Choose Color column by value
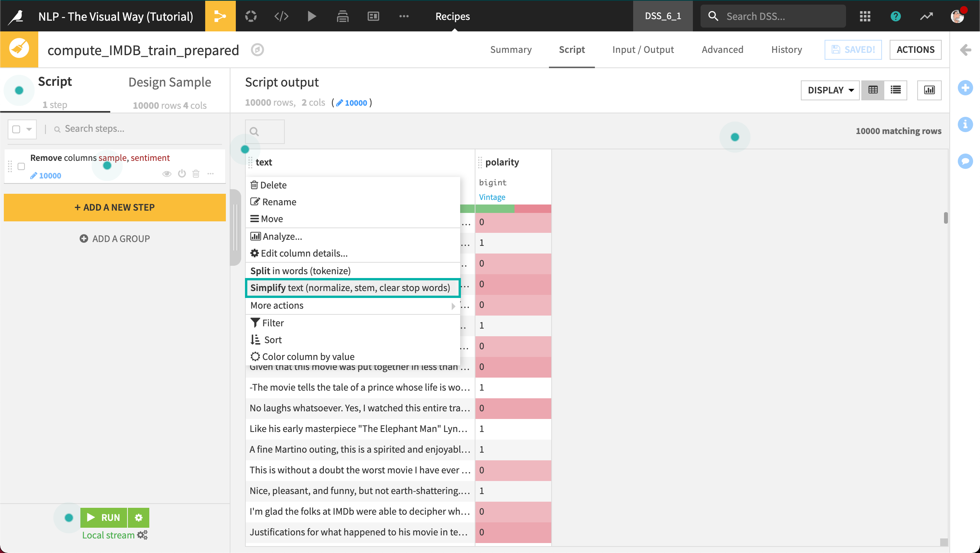 (353, 357)
